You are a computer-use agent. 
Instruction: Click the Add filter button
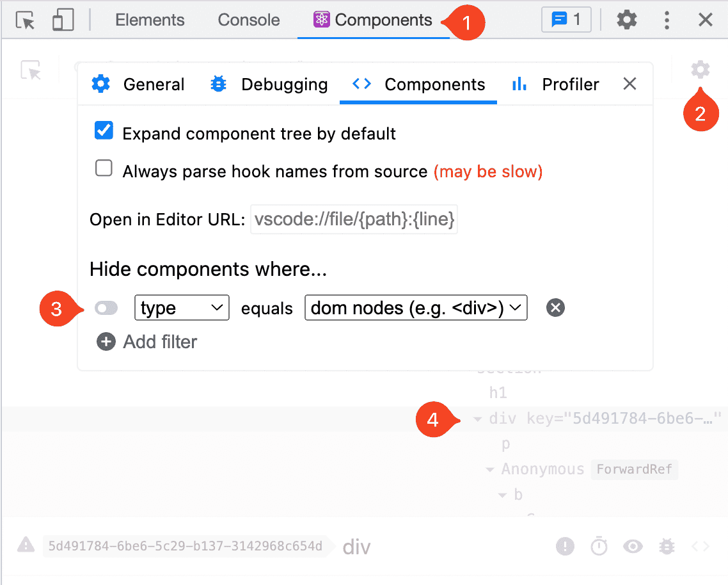pos(146,342)
